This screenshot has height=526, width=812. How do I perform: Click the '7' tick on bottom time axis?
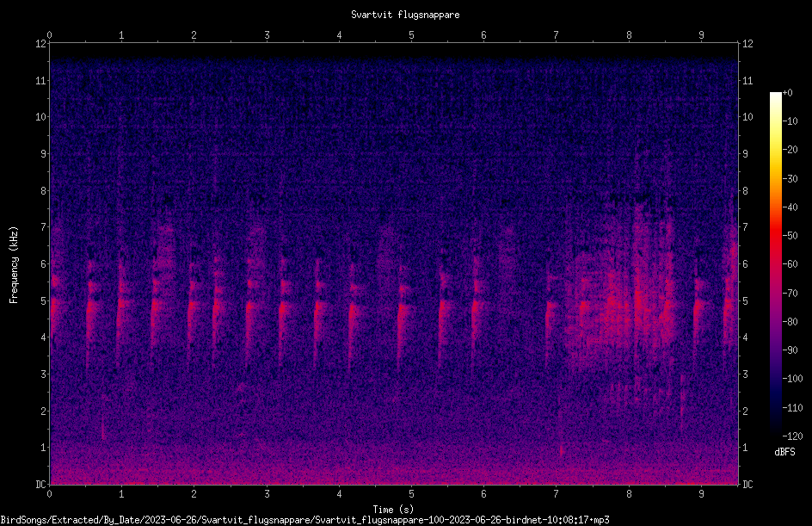click(x=557, y=494)
